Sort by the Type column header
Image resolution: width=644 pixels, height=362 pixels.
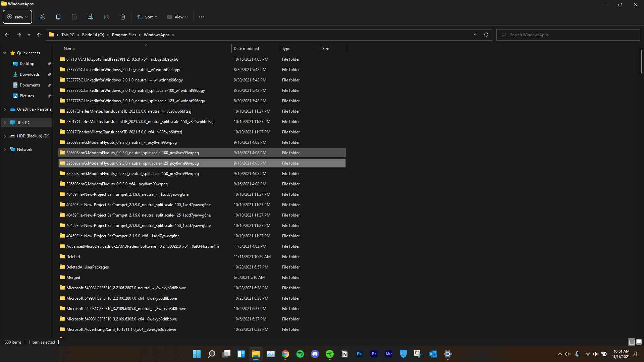300,49
